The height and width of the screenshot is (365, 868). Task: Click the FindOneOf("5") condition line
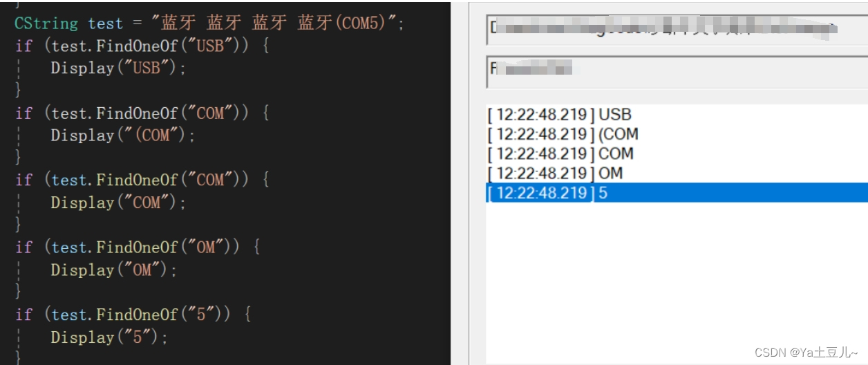click(133, 315)
